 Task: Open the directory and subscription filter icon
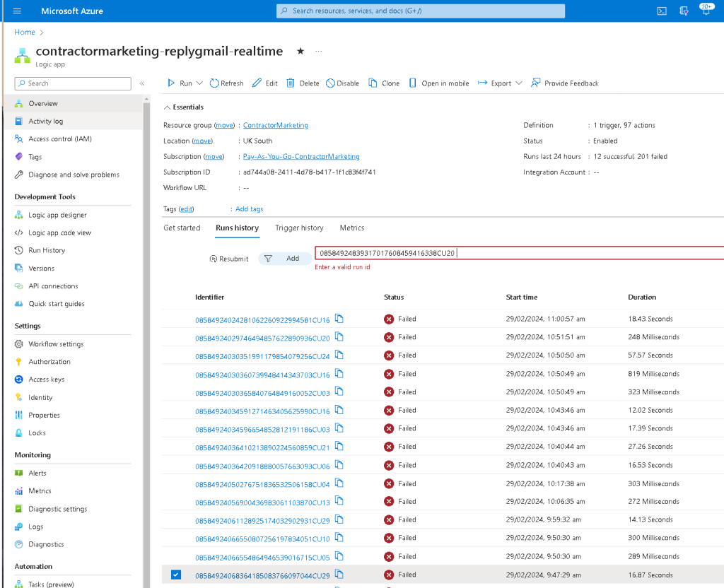pos(684,11)
